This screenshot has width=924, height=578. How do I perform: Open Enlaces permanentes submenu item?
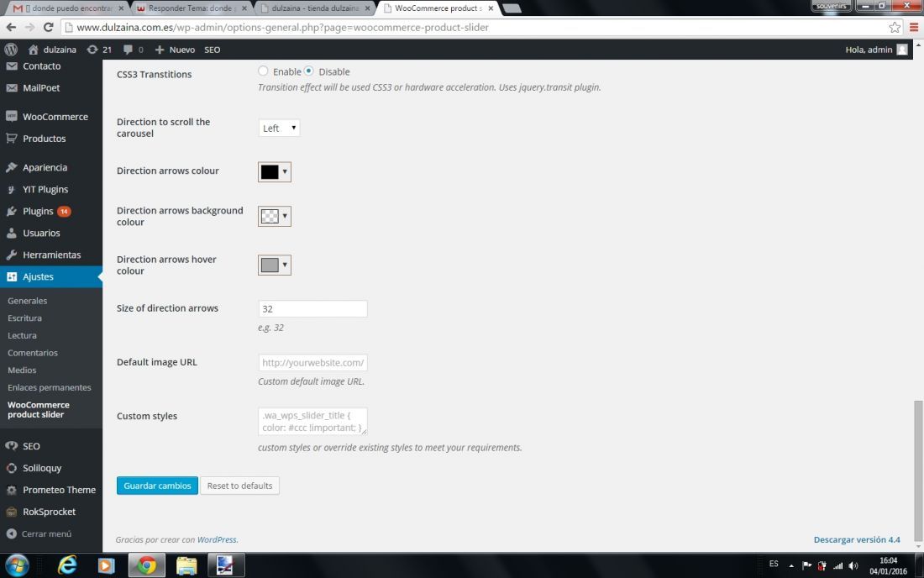(x=50, y=387)
